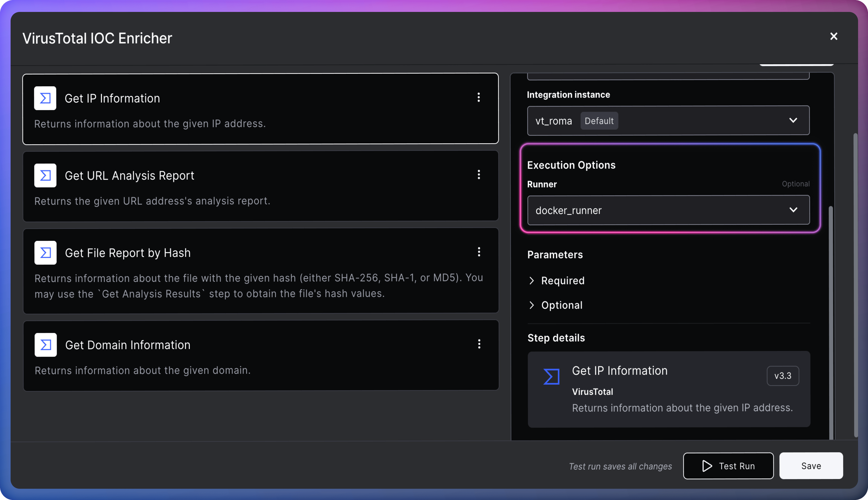Image resolution: width=868 pixels, height=500 pixels.
Task: Open three-dot menu for Get IP Information
Action: coord(478,98)
